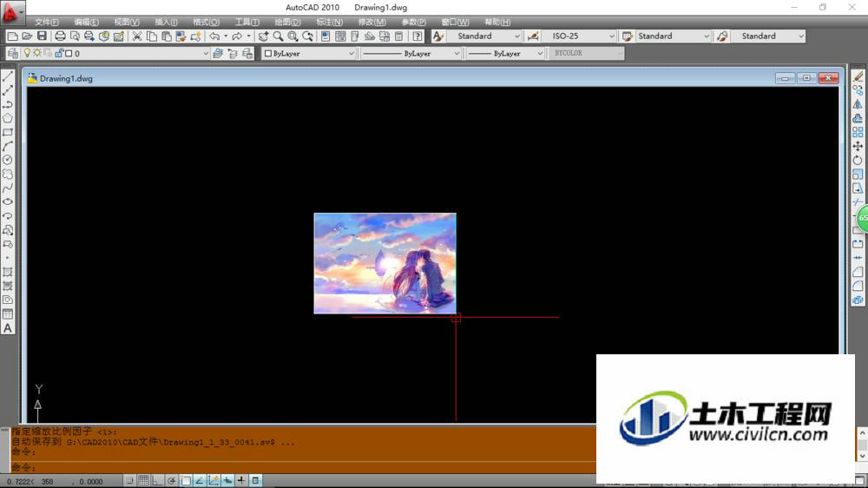Toggle Object Snap Tracking in the status bar
Screen dimensions: 868x488
pos(200,481)
